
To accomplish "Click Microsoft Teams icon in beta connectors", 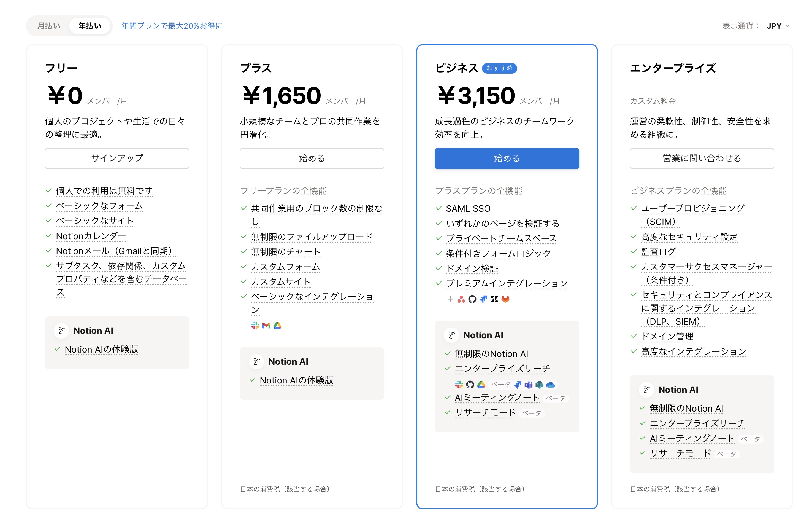I will (529, 385).
